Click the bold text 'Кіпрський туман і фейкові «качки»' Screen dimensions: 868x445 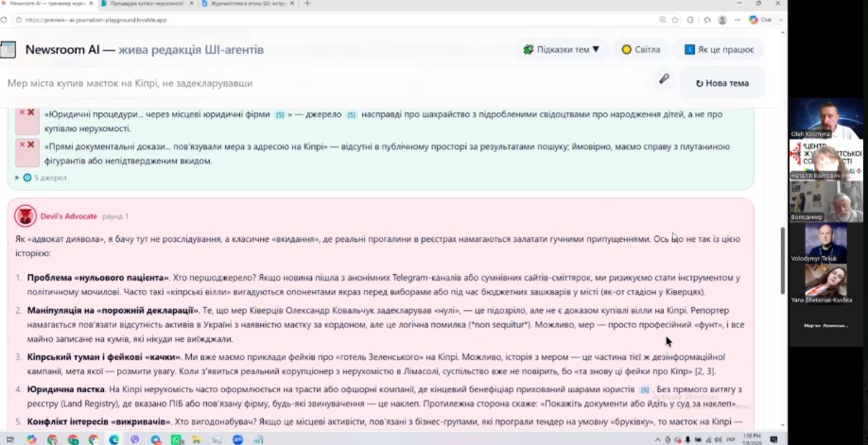(103, 357)
